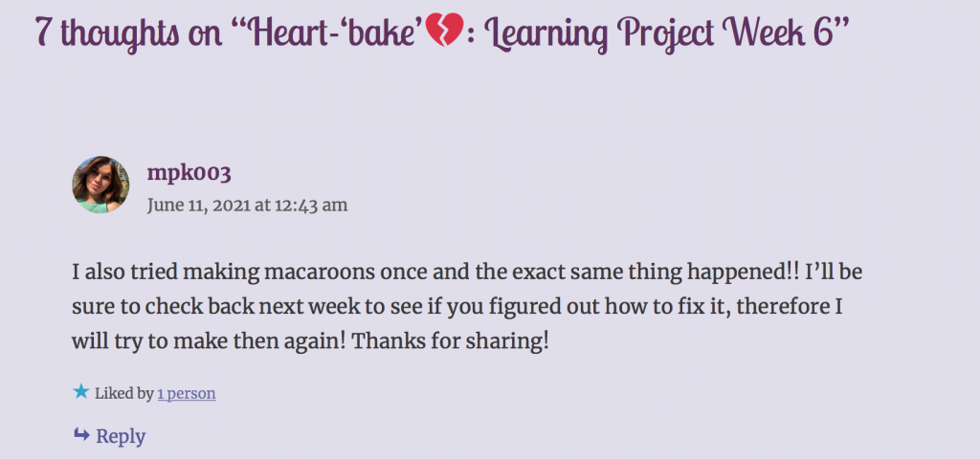Viewport: 980px width, 459px height.
Task: Open mpk003's profile avatar picture
Action: point(100,185)
